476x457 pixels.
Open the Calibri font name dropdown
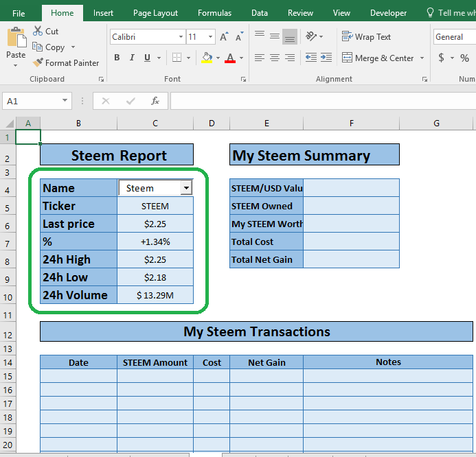pyautogui.click(x=181, y=36)
